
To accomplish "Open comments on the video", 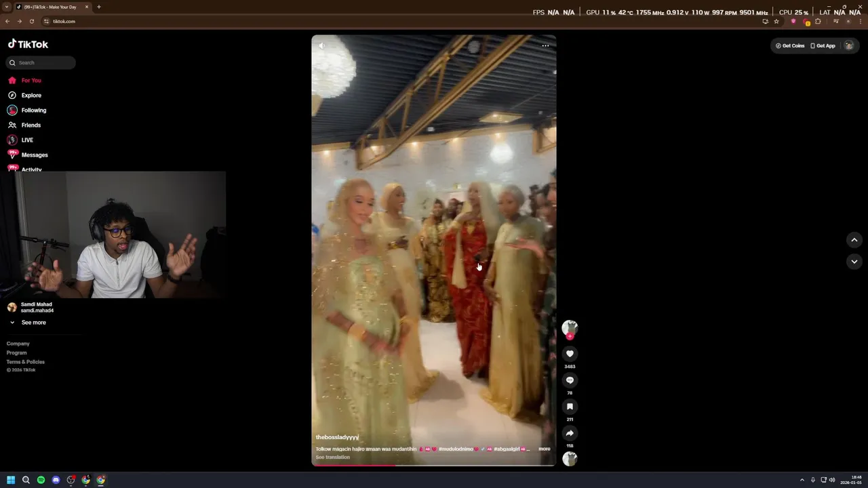I will click(x=570, y=380).
